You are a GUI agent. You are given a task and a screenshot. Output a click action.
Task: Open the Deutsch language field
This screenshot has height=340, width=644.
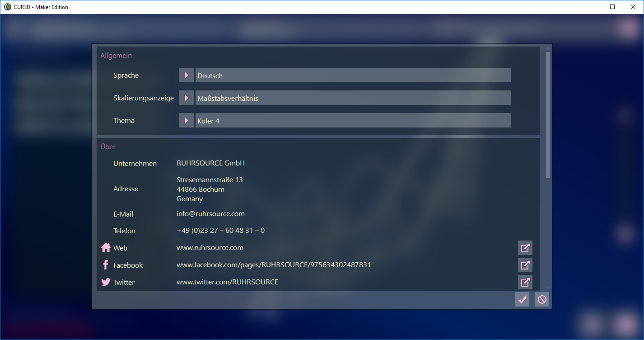pyautogui.click(x=353, y=75)
